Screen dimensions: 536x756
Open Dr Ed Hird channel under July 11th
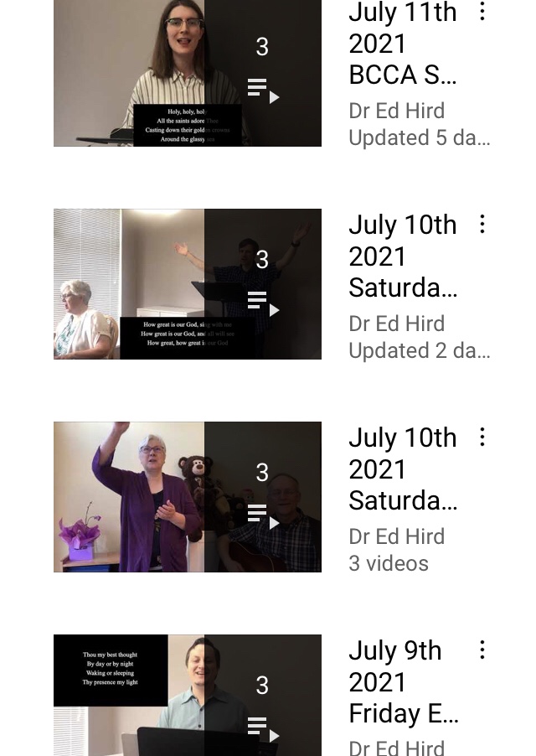397,111
